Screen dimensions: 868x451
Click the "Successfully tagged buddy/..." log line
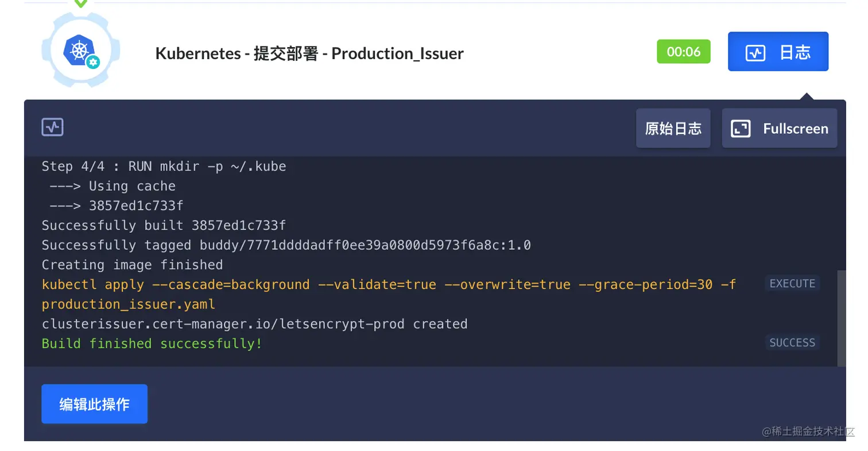click(x=286, y=245)
